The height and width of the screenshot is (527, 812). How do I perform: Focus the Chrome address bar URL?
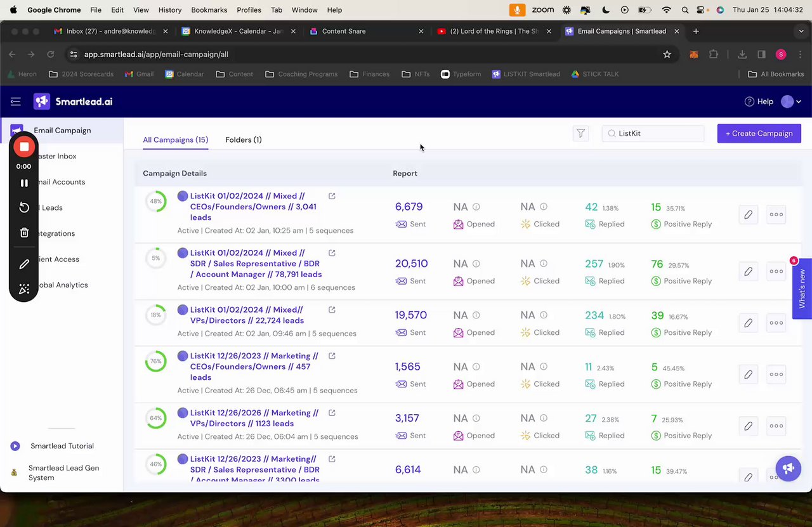click(x=156, y=55)
